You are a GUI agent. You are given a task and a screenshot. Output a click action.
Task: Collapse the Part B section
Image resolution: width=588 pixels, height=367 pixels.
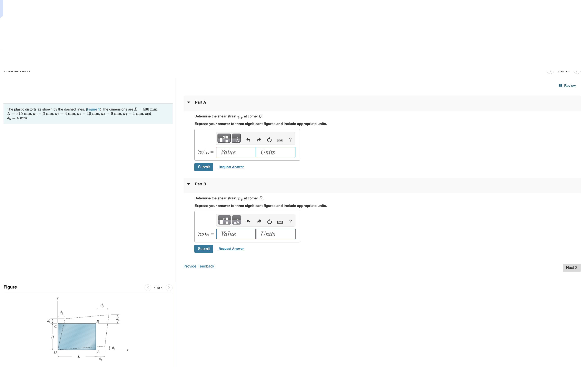(189, 184)
